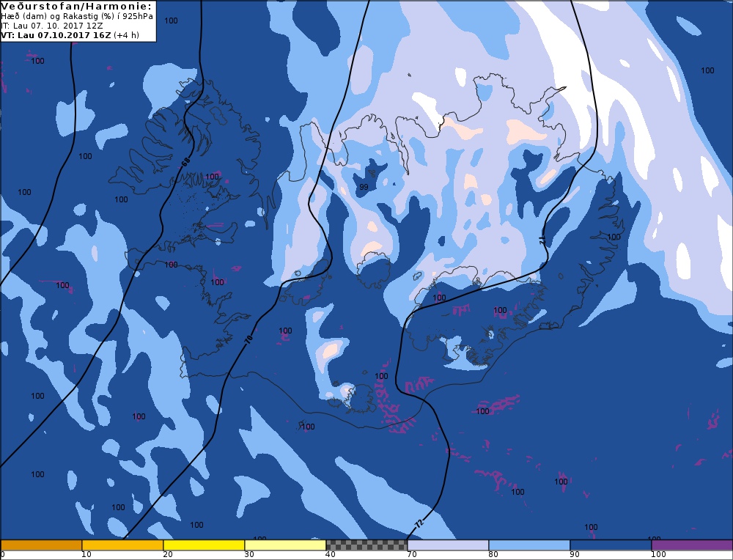The height and width of the screenshot is (560, 733).
Task: Click the 'Veðurstofan/Harmonie:' title text
Action: pyautogui.click(x=77, y=7)
